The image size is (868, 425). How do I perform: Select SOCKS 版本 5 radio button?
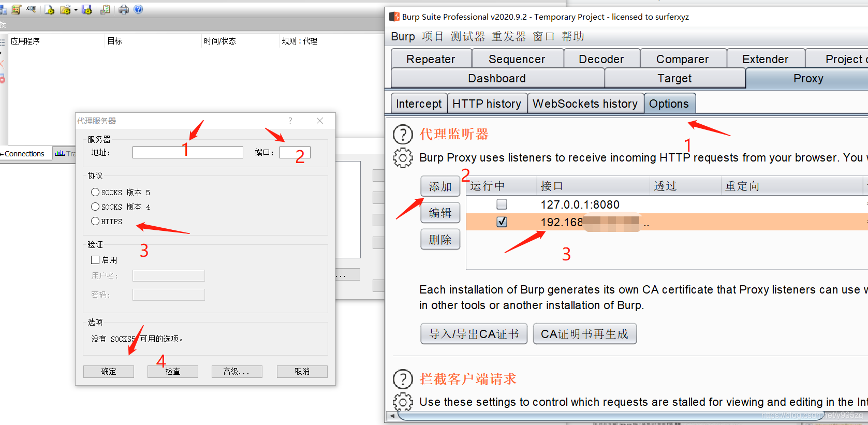[x=95, y=192]
